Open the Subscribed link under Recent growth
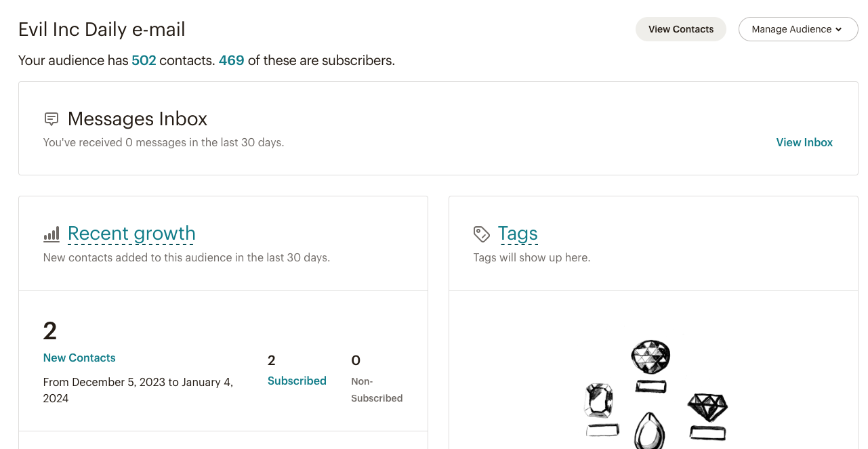The image size is (868, 449). tap(297, 381)
